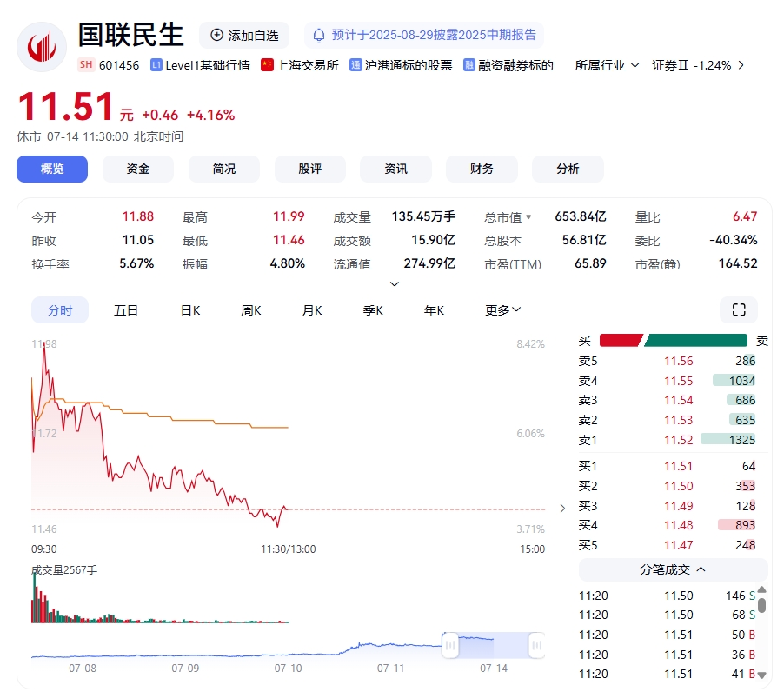Open the 资金 tab
This screenshot has width=784, height=692.
click(138, 169)
